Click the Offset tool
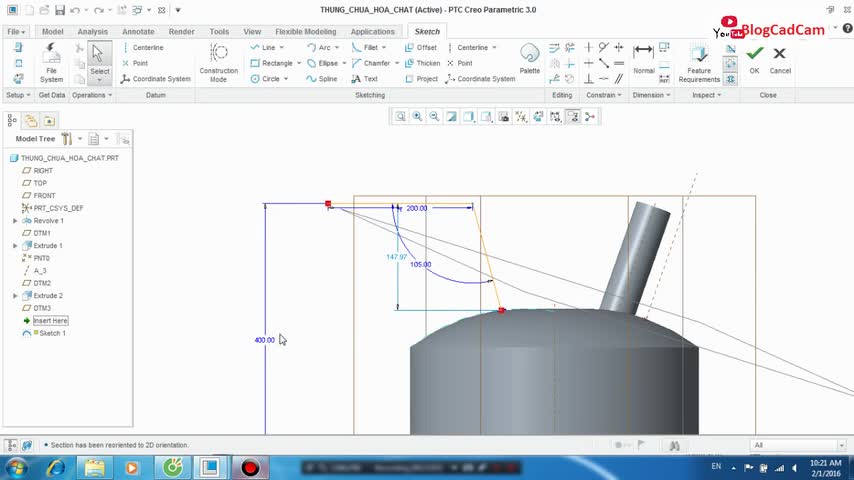 pyautogui.click(x=420, y=47)
